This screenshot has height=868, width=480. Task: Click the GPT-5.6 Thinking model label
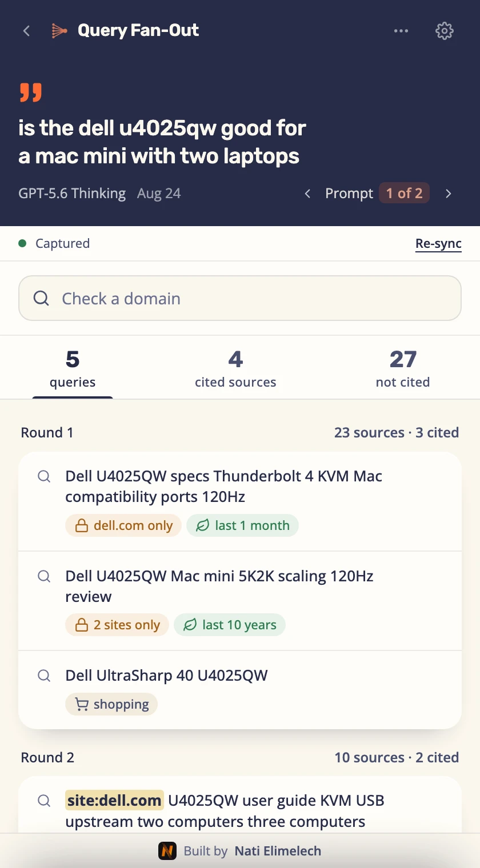[x=72, y=194]
